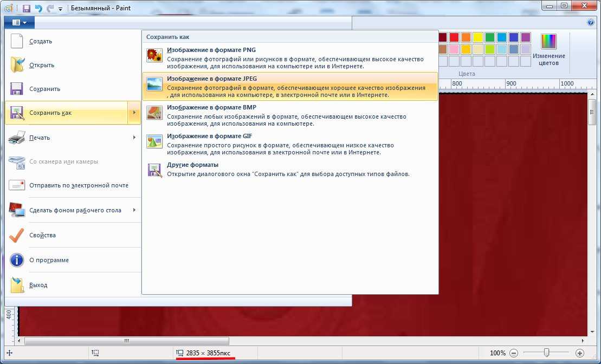Open Свойства image properties
This screenshot has height=364, width=601.
73,235
